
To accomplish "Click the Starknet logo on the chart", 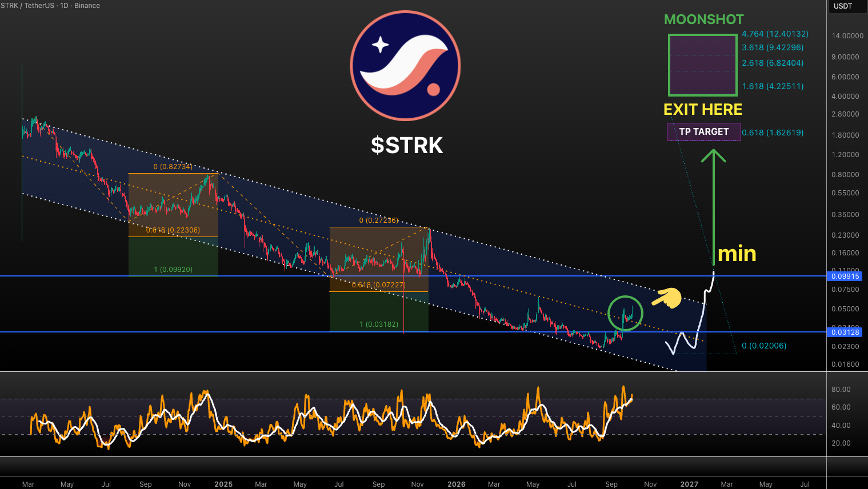I will coord(405,66).
